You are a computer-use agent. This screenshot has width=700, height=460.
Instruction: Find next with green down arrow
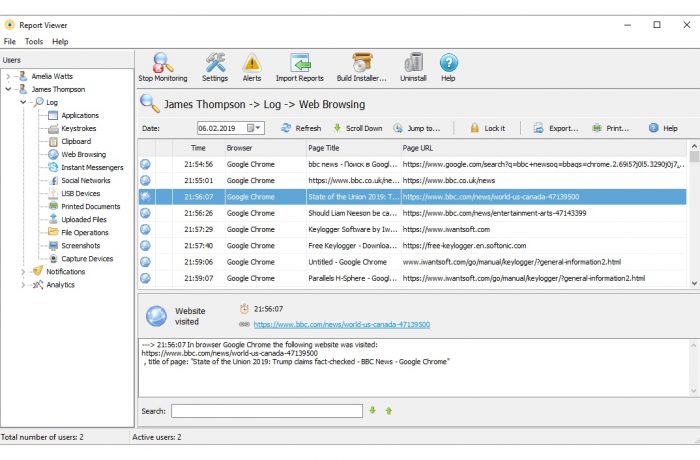(x=373, y=410)
